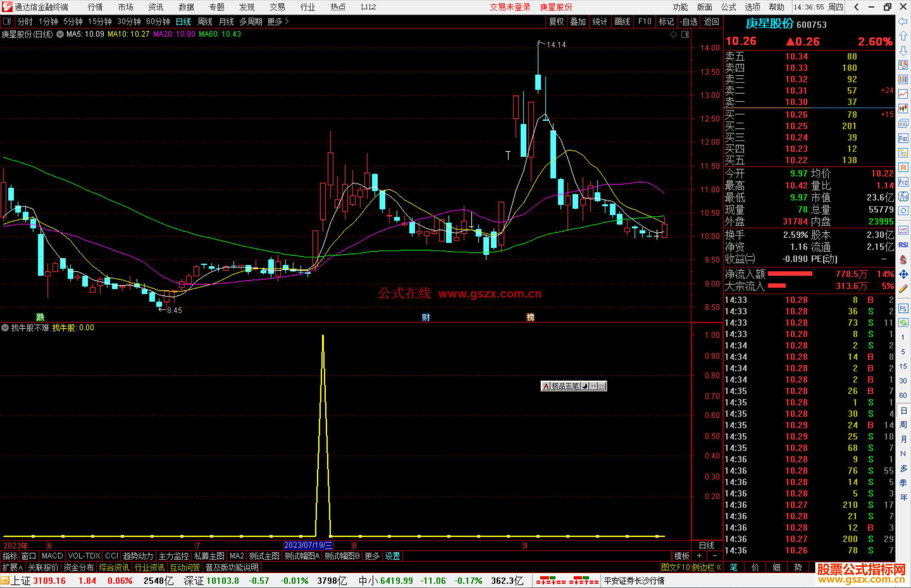The width and height of the screenshot is (911, 588).
Task: Open the 行情 menu
Action: click(95, 7)
